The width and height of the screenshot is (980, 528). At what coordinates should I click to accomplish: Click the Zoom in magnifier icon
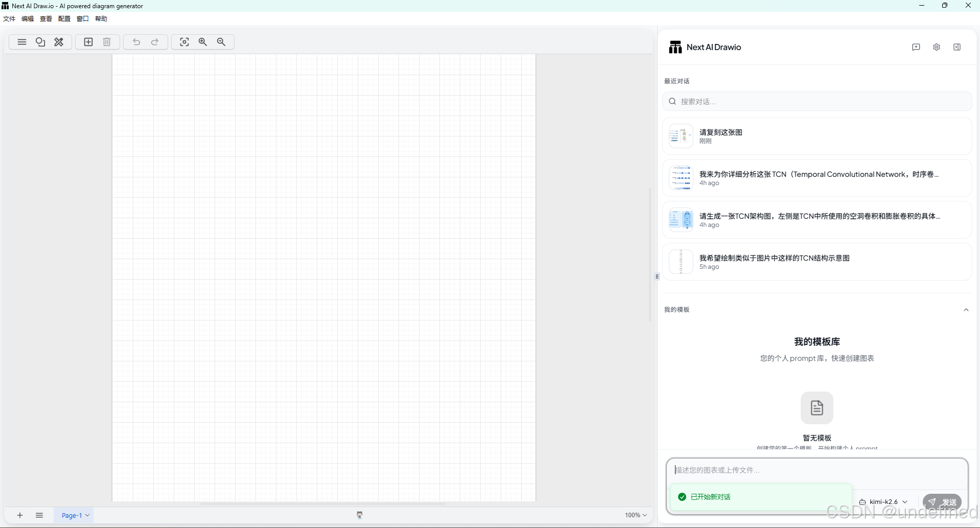tap(203, 42)
